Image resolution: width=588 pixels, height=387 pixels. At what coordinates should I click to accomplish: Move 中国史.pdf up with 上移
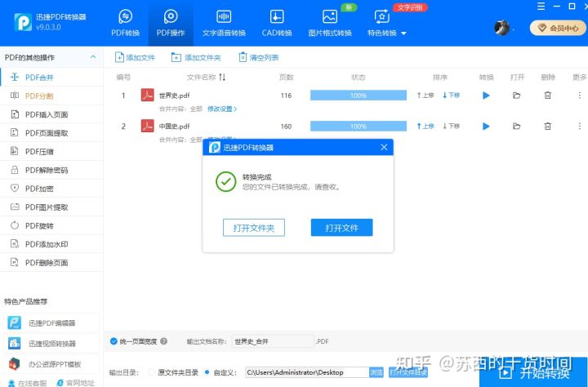(425, 126)
